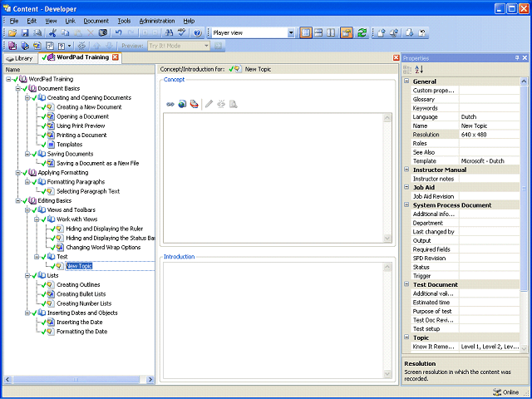Screen dimensions: 532x399
Task: Switch Properties to alphabetical A-Z sort
Action: coord(419,69)
